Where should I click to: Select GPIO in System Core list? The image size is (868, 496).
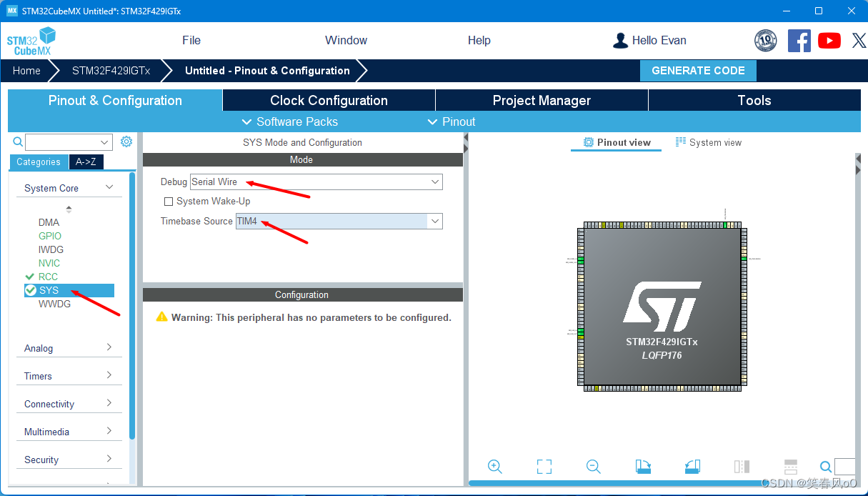click(50, 236)
